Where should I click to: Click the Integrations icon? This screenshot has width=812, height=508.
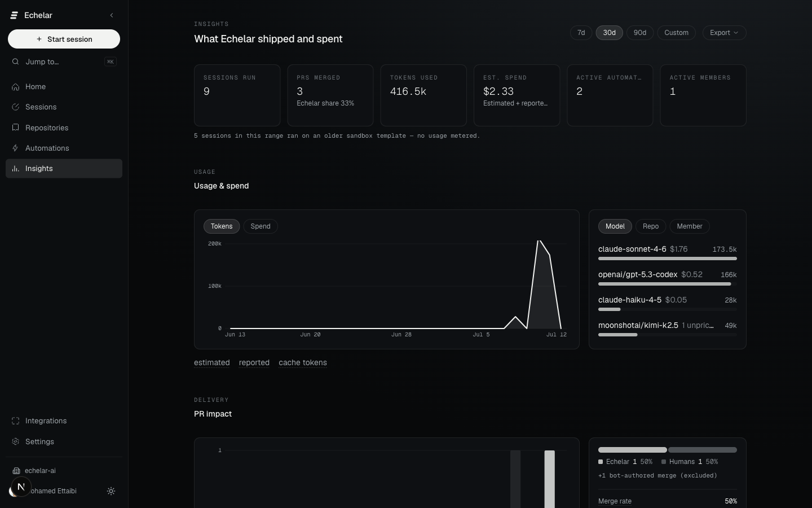pos(16,421)
